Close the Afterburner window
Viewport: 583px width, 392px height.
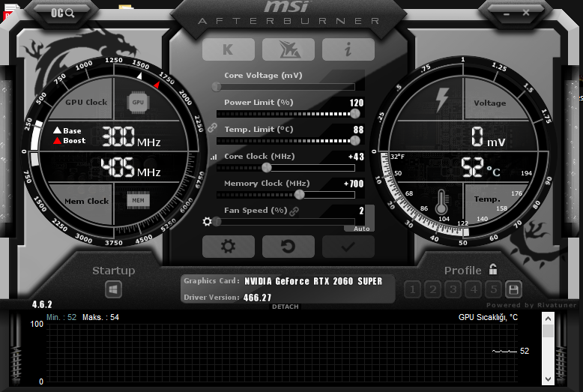click(526, 13)
